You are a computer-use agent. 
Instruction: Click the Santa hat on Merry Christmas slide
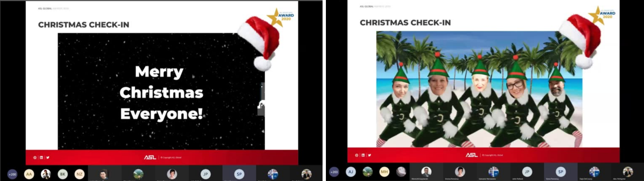pyautogui.click(x=260, y=42)
